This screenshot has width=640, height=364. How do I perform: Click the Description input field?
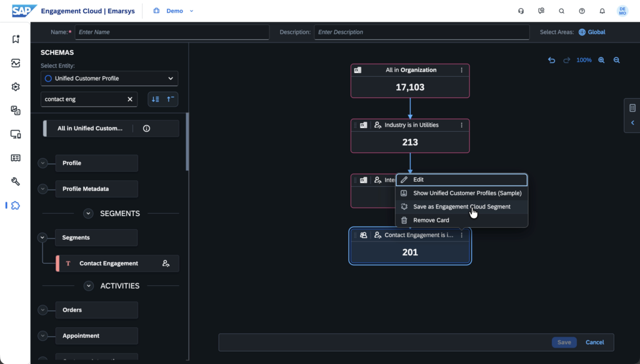422,32
